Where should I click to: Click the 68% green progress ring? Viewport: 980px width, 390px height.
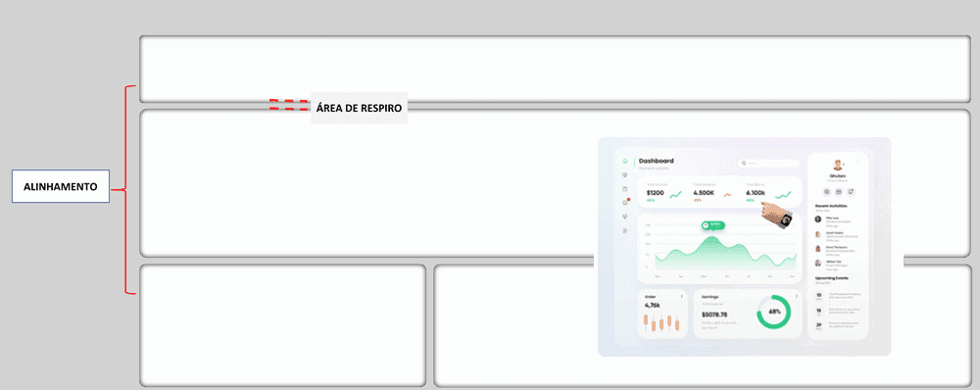click(774, 312)
